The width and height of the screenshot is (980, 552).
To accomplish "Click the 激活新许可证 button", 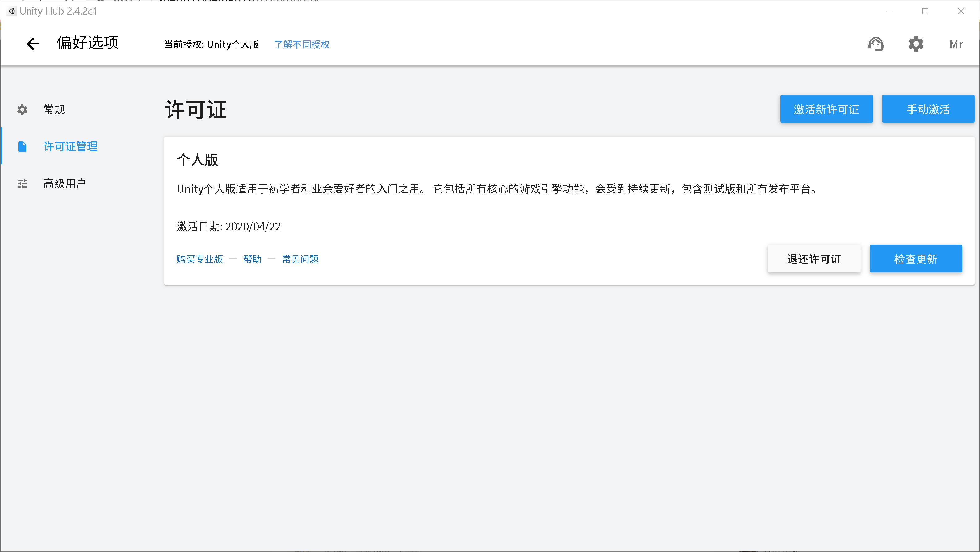I will [826, 109].
